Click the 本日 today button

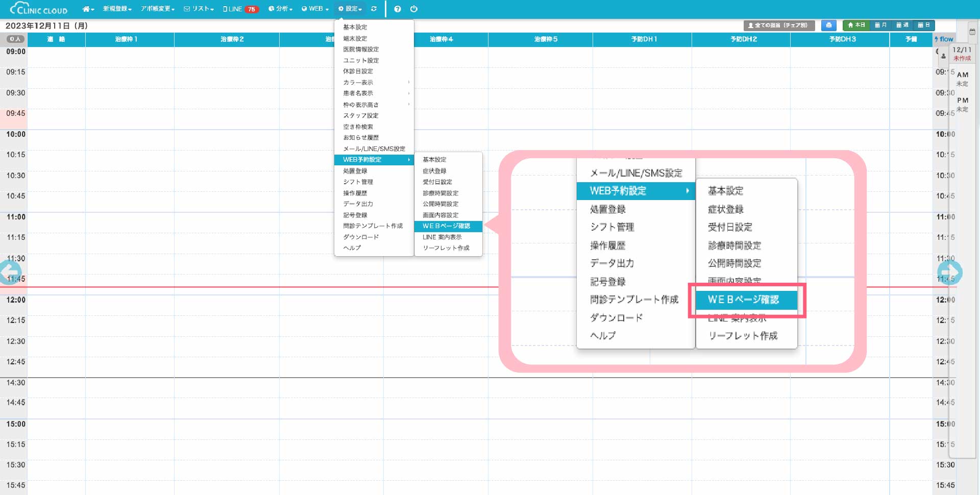tap(856, 25)
